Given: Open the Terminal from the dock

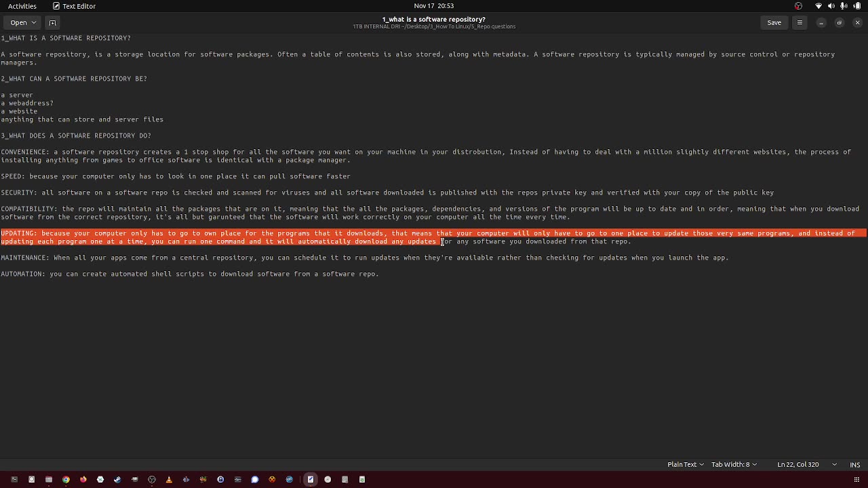Looking at the screenshot, I should [14, 479].
